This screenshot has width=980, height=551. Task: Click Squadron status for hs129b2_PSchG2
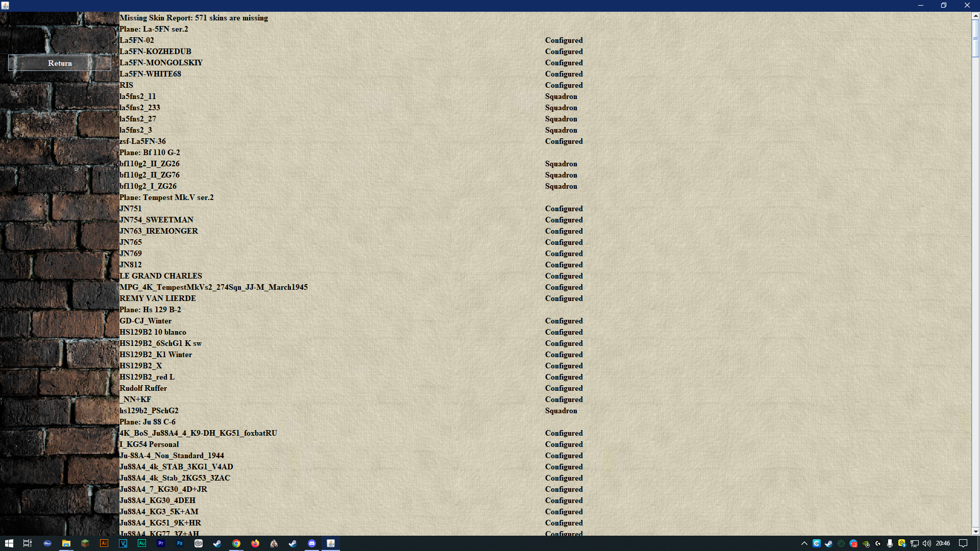(x=561, y=411)
